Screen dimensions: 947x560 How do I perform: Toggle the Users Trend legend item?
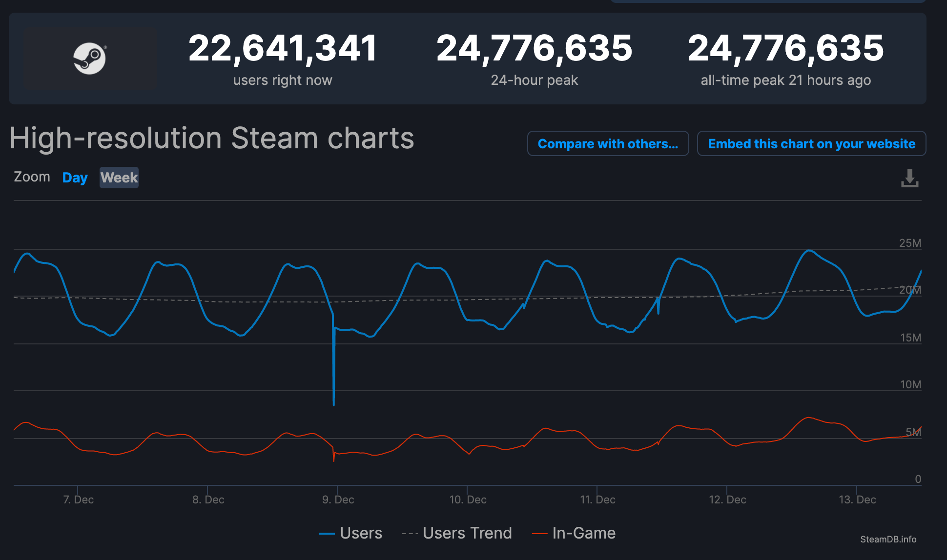coord(456,533)
